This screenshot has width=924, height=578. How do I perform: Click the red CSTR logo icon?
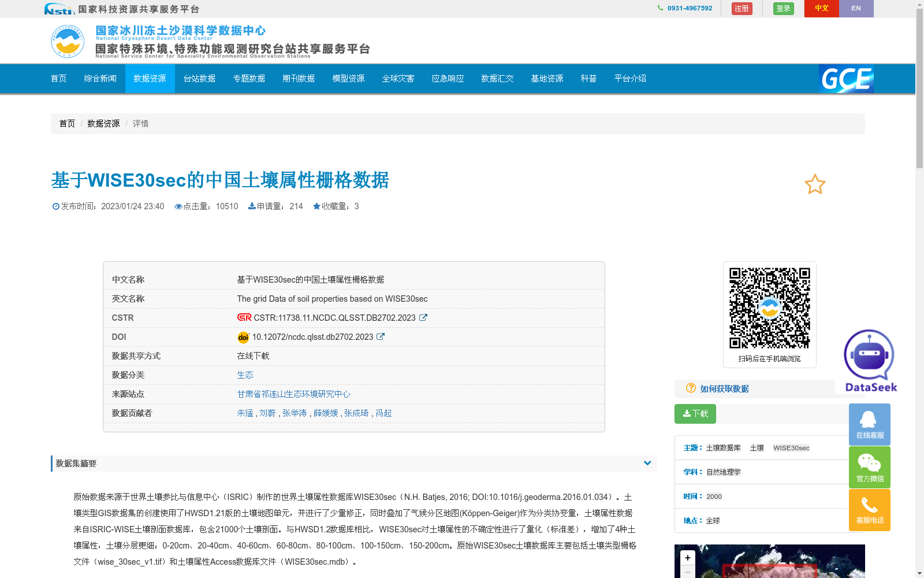[244, 317]
